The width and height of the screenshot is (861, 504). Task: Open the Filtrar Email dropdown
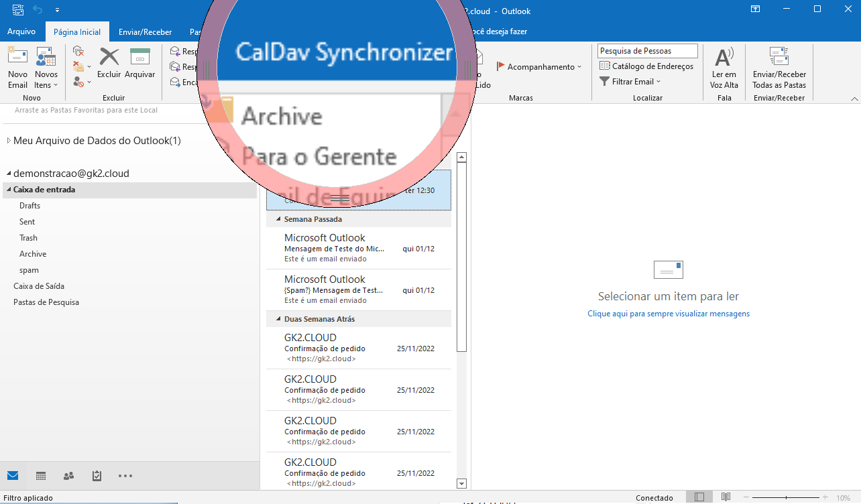click(630, 82)
